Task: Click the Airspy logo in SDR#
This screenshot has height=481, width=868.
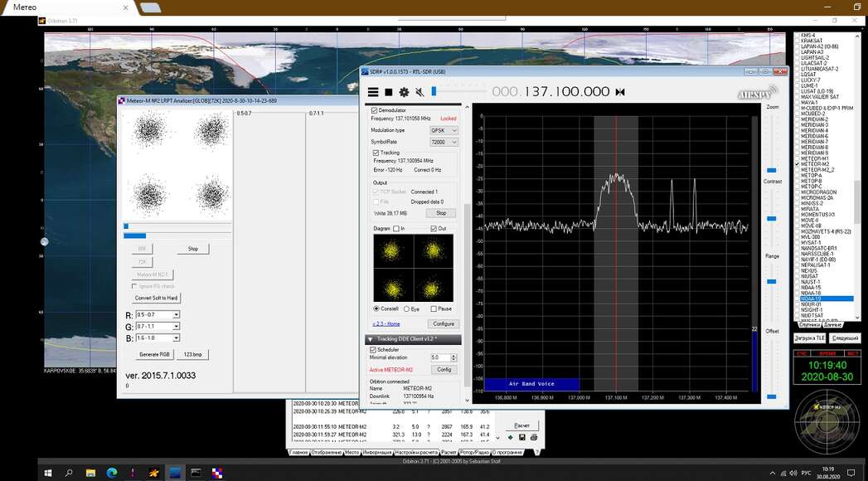Action: click(757, 93)
